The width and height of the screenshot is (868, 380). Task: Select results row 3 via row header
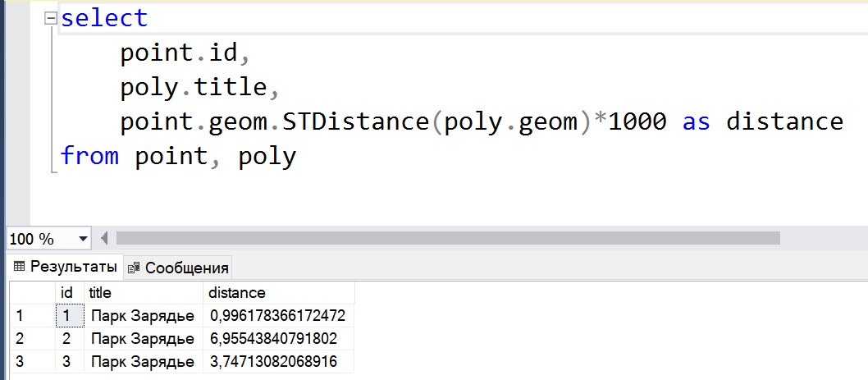(31, 361)
